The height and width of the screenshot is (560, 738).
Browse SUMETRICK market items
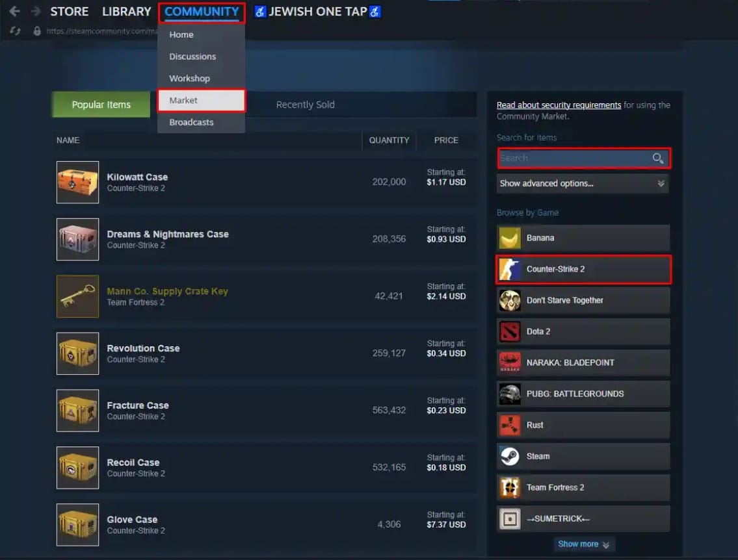[583, 518]
